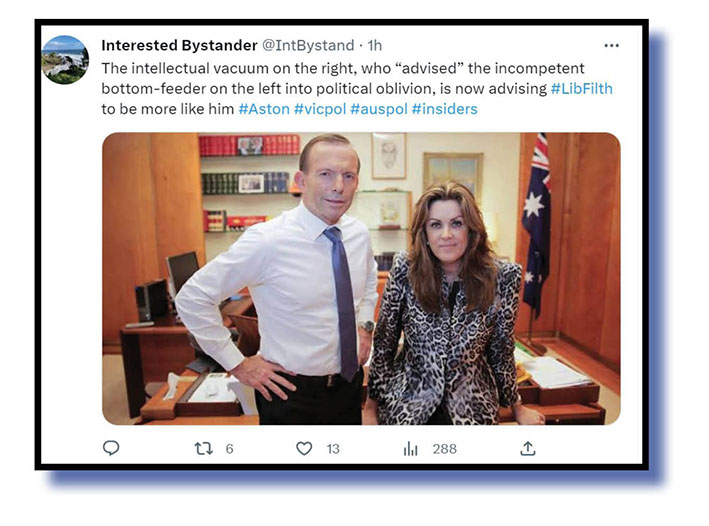Click the reply speech bubble icon
The width and height of the screenshot is (709, 526).
tap(111, 448)
